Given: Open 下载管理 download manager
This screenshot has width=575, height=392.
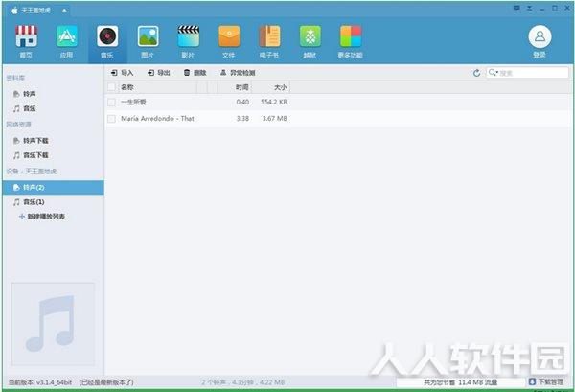Looking at the screenshot, I should [546, 382].
